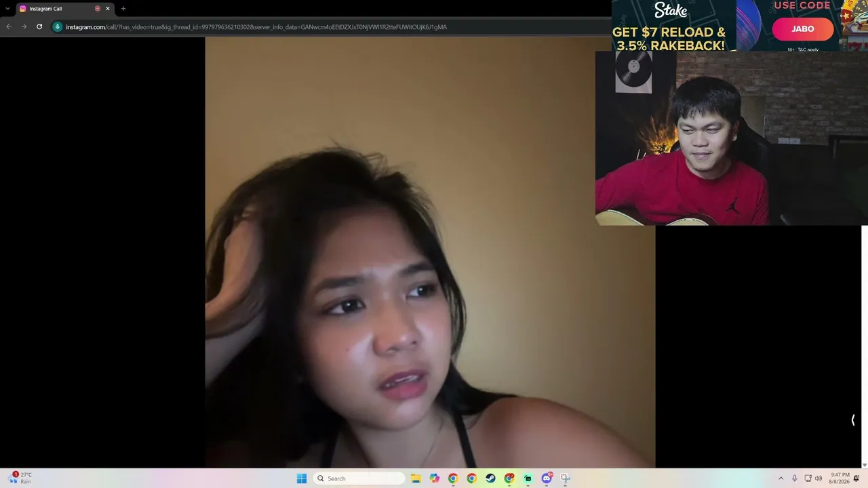The height and width of the screenshot is (488, 868).
Task: Open the tab search dropdown arrow
Action: pyautogui.click(x=8, y=9)
